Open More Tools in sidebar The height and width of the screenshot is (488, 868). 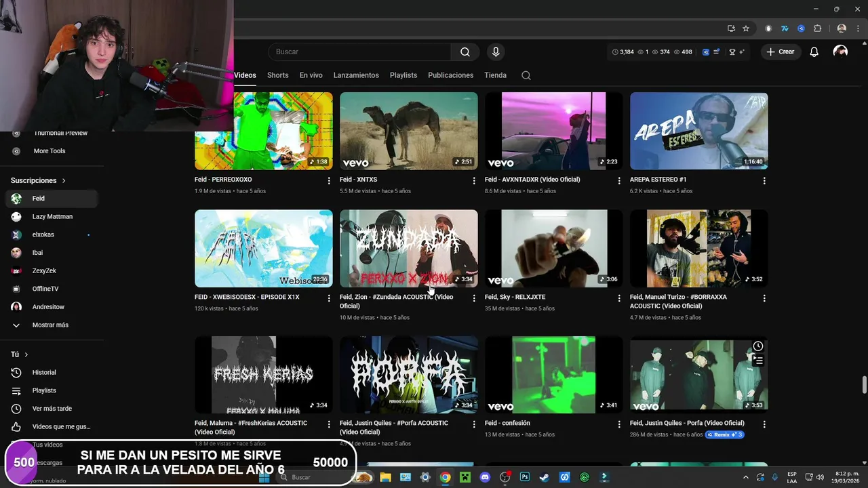52,151
